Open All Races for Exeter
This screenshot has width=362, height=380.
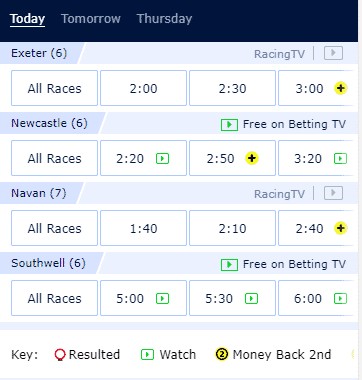tap(54, 88)
